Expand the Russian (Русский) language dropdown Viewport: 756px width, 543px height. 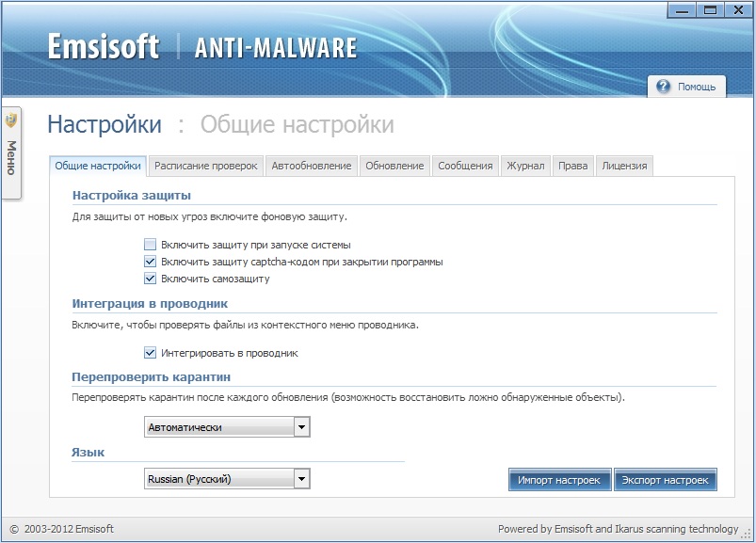(227, 479)
